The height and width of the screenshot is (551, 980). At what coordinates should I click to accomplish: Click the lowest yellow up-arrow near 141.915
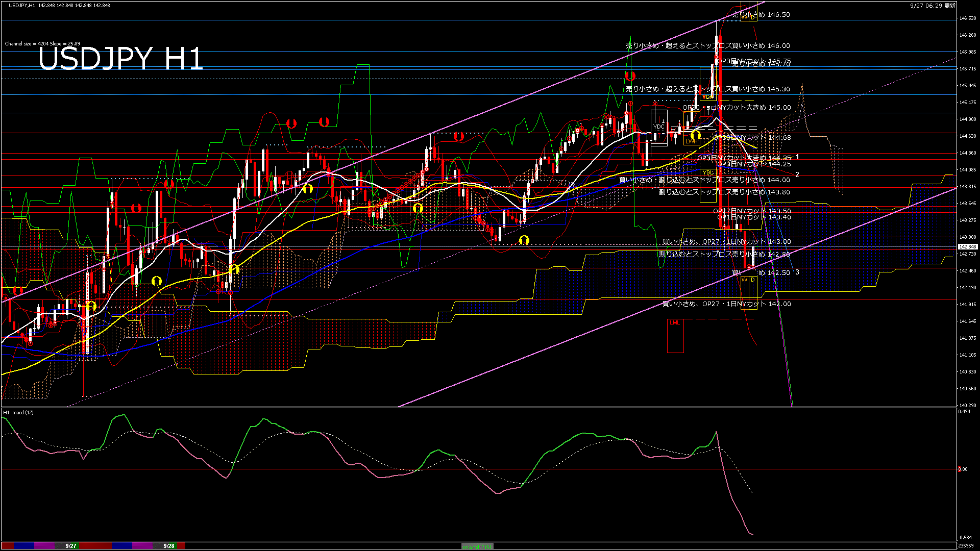(91, 306)
